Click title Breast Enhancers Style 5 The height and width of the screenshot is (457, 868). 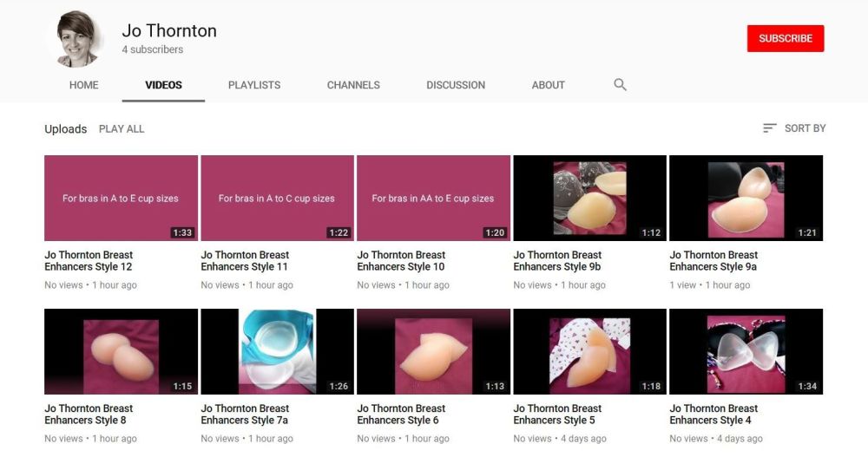(x=557, y=415)
